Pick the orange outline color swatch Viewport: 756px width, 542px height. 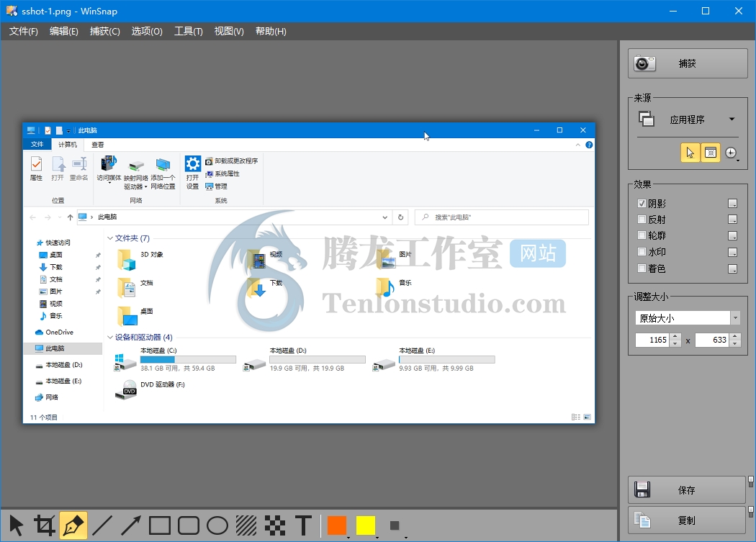coord(337,525)
